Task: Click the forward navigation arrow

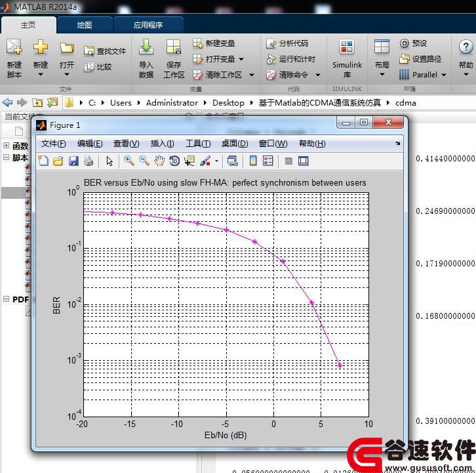Action: [x=22, y=103]
